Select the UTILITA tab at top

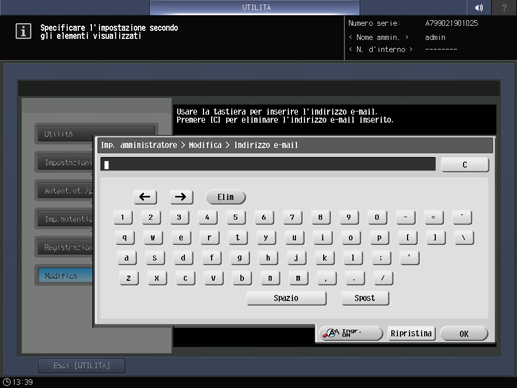[x=255, y=7]
